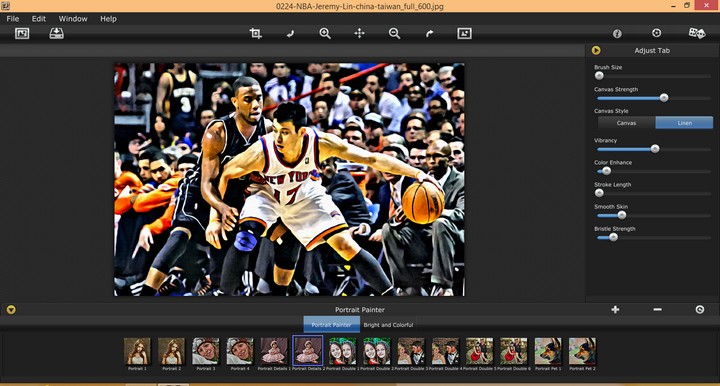Click the open image icon in toolbar

(x=22, y=34)
